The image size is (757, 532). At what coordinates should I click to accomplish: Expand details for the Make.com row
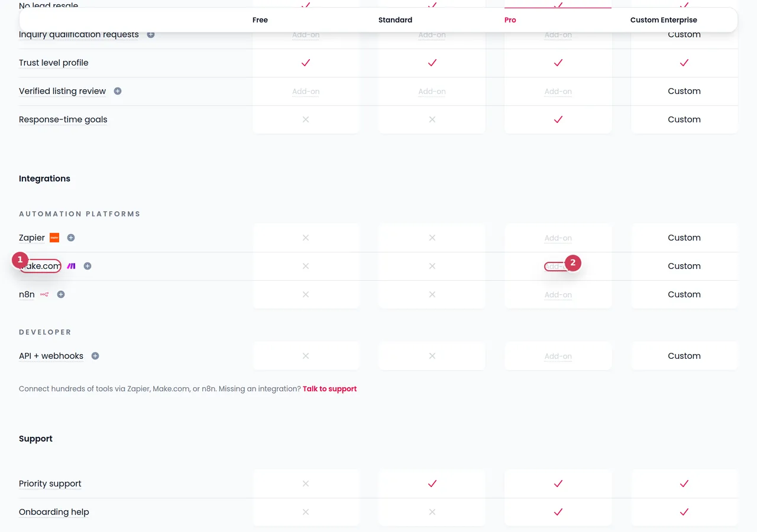(87, 266)
